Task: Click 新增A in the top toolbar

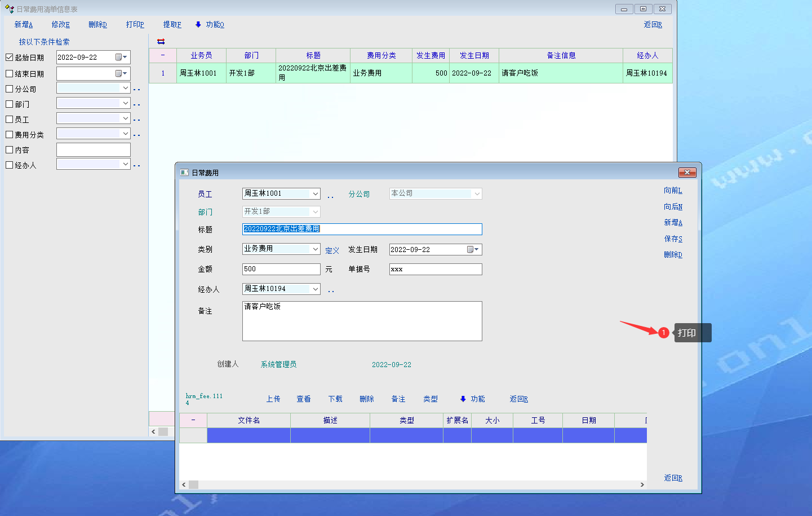Action: [x=24, y=25]
